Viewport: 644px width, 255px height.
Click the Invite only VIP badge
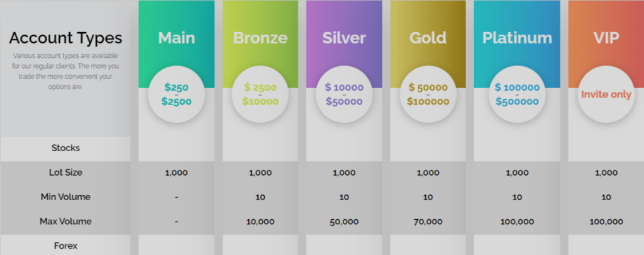pos(606,94)
